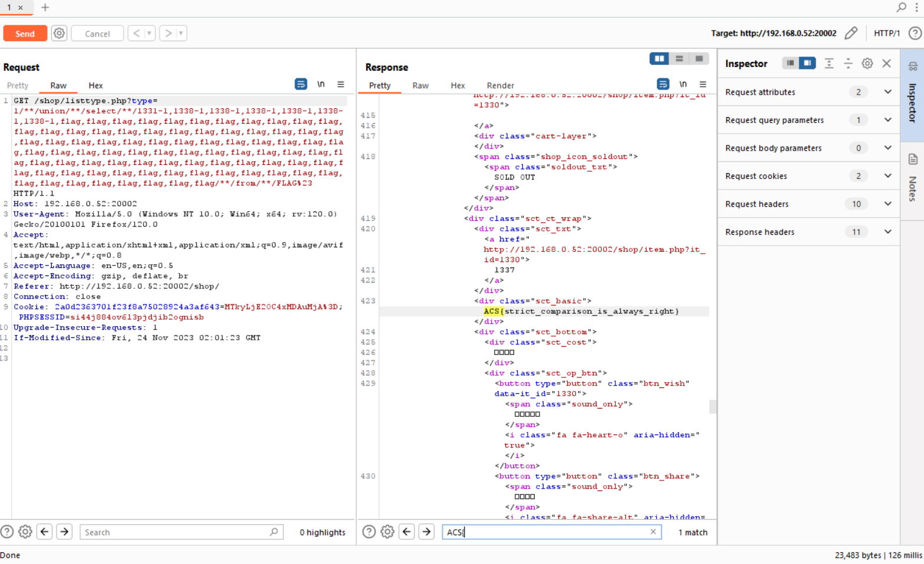Switch Inspector to right docking layout
924x564 pixels.
tap(807, 63)
